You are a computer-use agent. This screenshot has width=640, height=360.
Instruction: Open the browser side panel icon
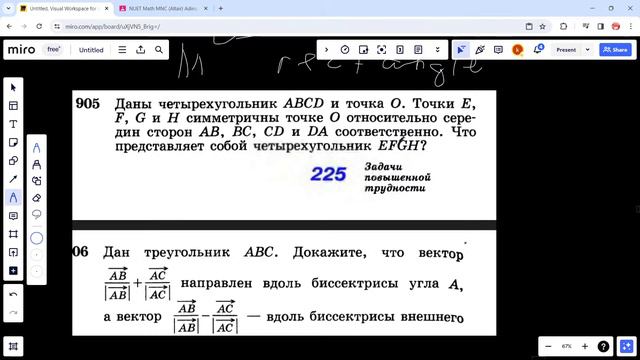point(600,27)
